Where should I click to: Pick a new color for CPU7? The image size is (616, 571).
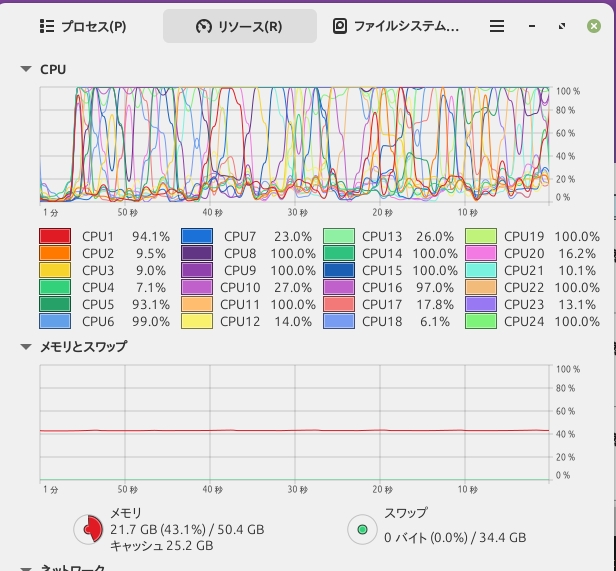click(x=197, y=237)
